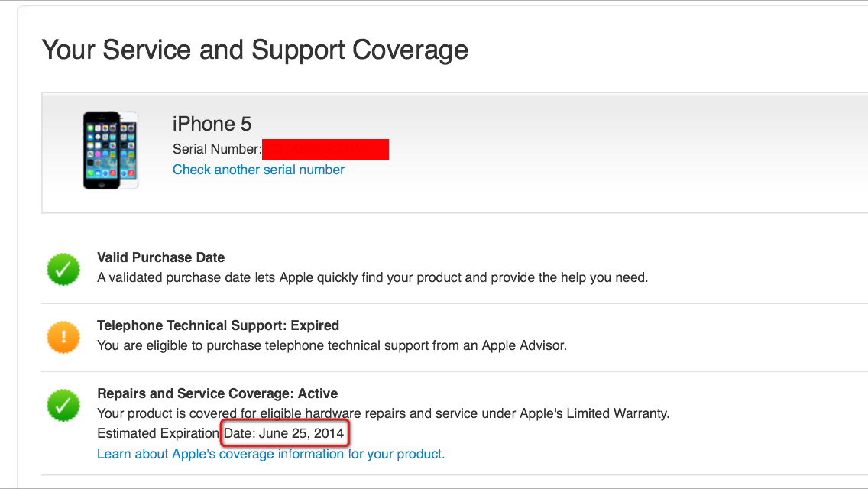Click the orange exclamation warning icon
868x489 pixels.
point(63,336)
